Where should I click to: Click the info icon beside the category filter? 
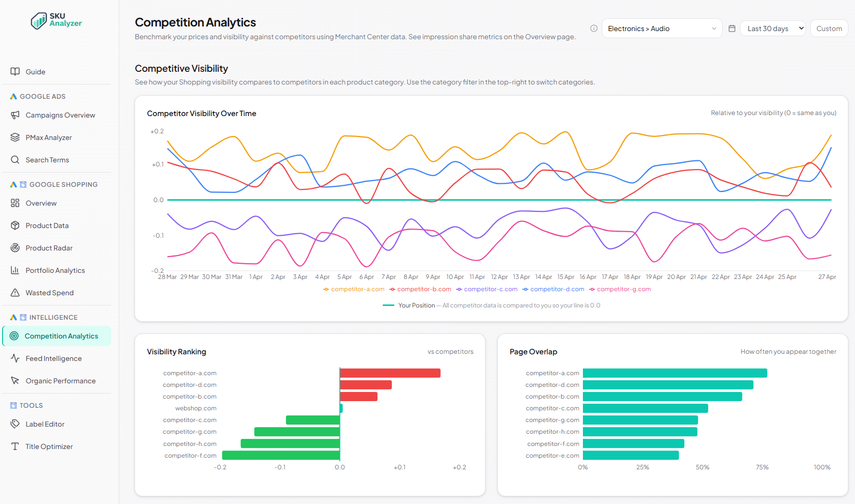coord(593,29)
